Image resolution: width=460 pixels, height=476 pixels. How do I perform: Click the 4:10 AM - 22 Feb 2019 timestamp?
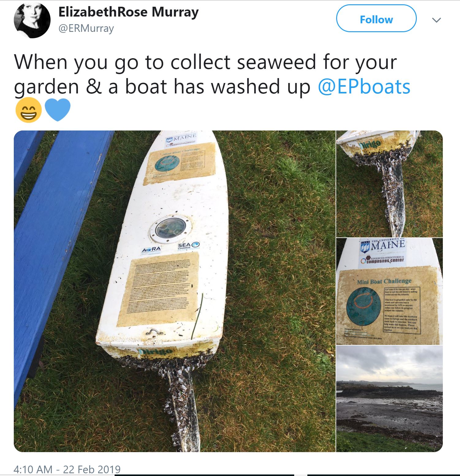click(x=67, y=469)
